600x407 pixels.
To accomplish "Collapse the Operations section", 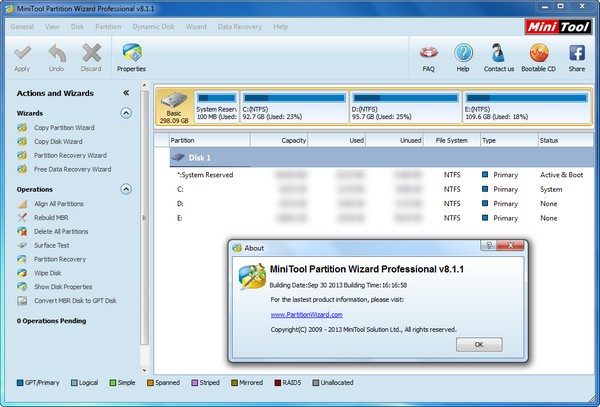I will (x=126, y=189).
